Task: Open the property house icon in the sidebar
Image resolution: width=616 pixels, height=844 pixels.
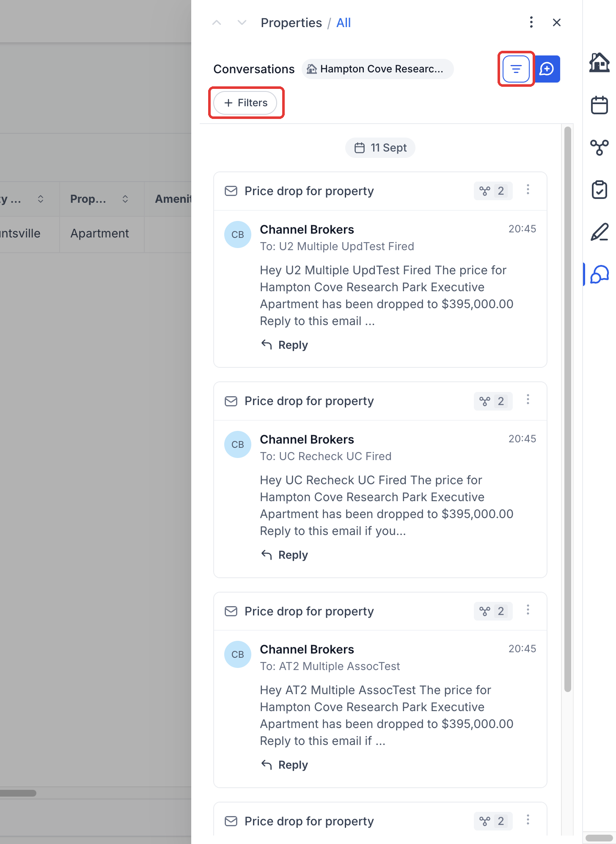Action: pos(599,63)
